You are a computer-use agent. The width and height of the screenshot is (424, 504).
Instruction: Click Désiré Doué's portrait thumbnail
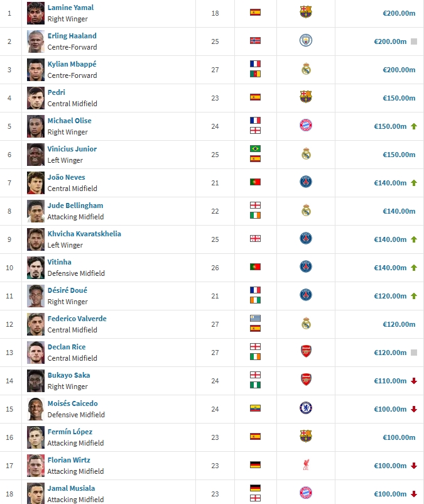click(36, 296)
